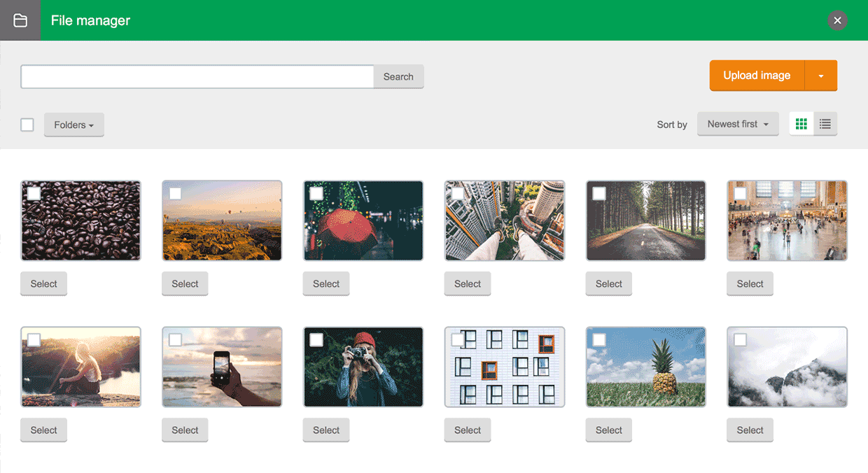Open the Folders dropdown
The height and width of the screenshot is (473, 868).
(73, 125)
